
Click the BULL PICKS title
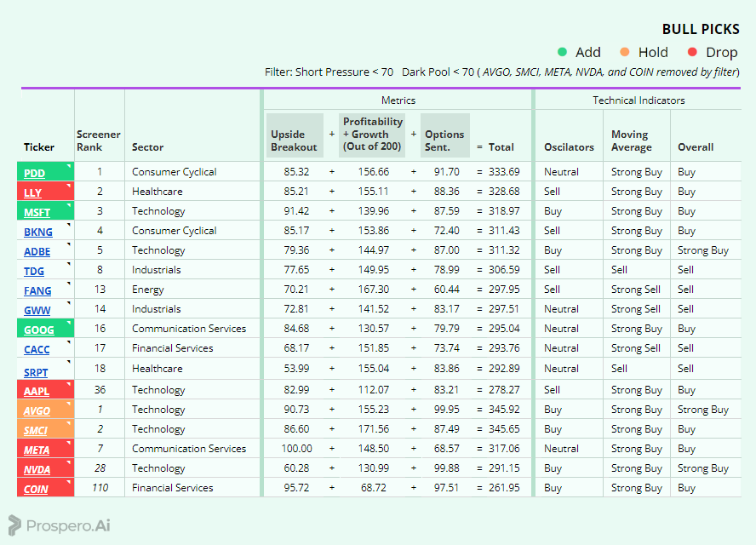pos(701,30)
